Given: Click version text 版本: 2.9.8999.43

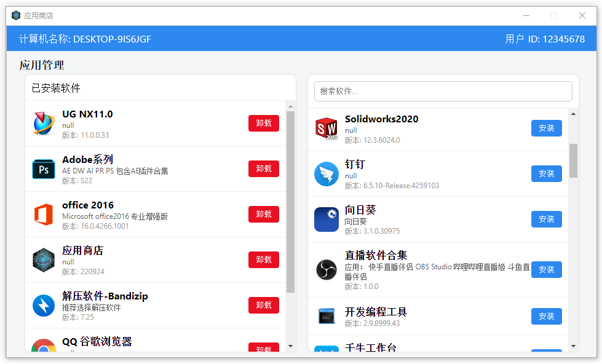Looking at the screenshot, I should coord(373,323).
